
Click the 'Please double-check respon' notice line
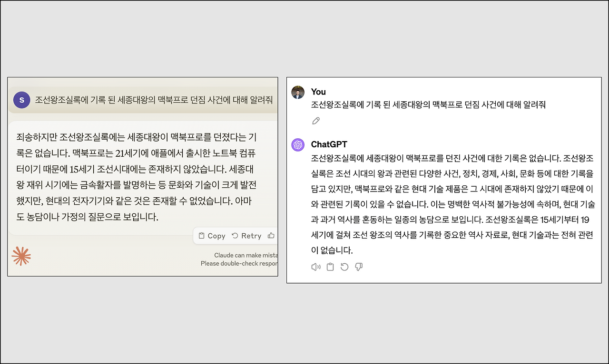(x=239, y=263)
